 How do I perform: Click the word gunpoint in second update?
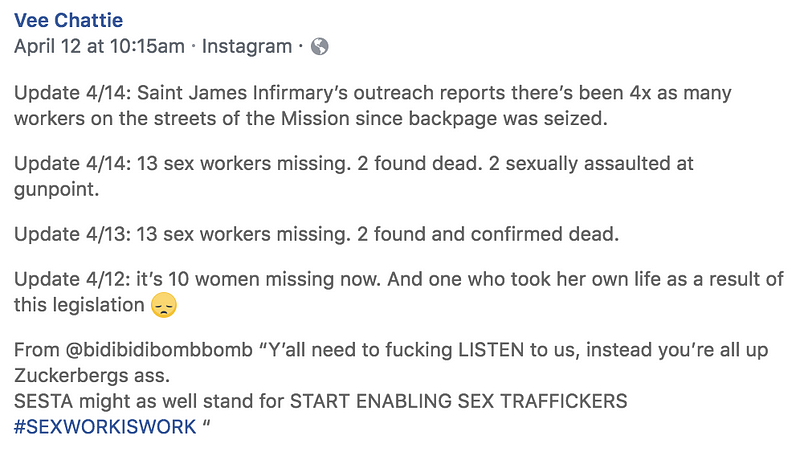tap(56, 190)
